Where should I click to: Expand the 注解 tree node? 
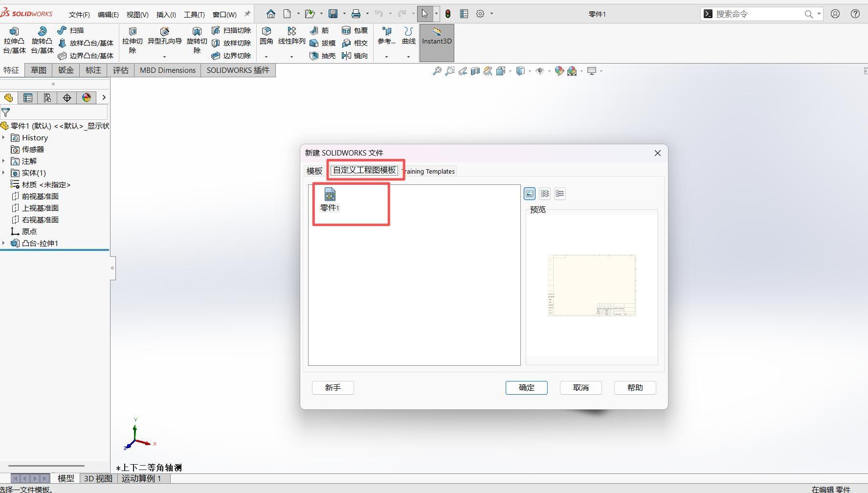[x=4, y=161]
